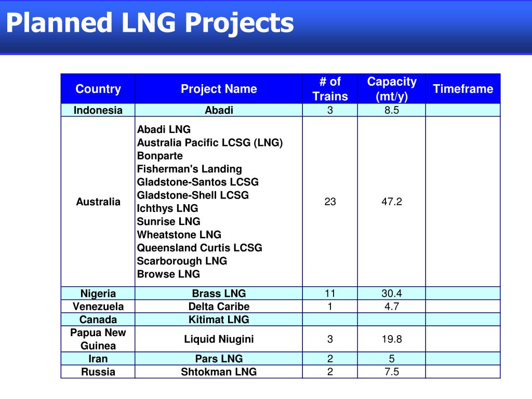Select trains value "3" in Liquid Niugini row
532x399 pixels.
[330, 339]
